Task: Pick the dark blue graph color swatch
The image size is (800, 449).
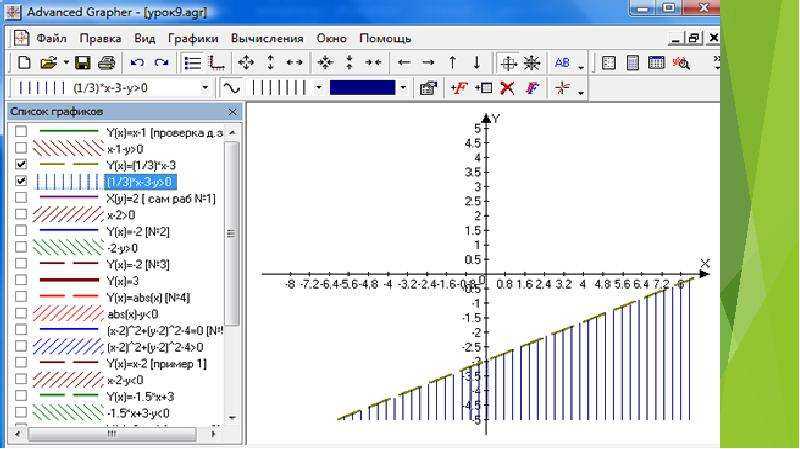Action: click(362, 88)
